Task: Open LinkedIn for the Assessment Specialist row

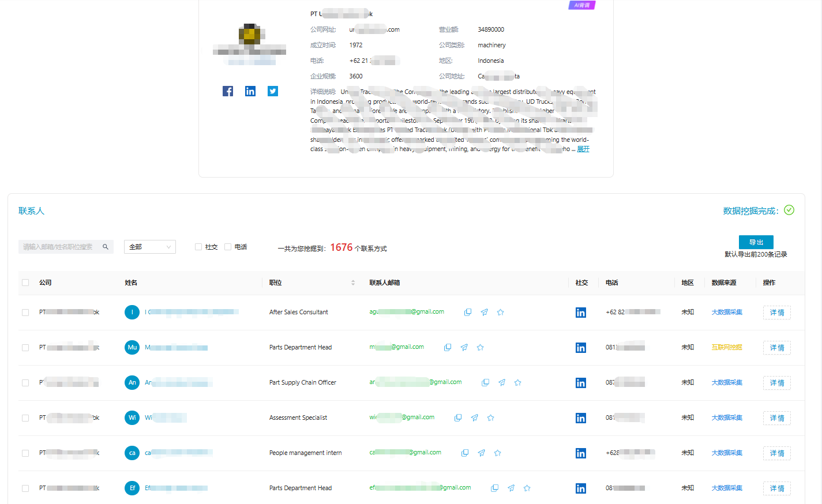Action: (581, 418)
